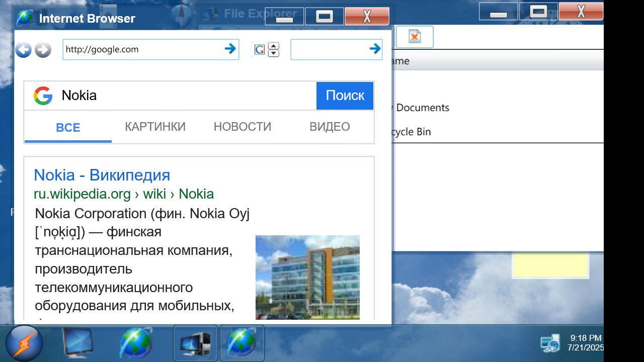This screenshot has width=644, height=362.
Task: Click the browser Forward arrow button
Action: coord(43,50)
